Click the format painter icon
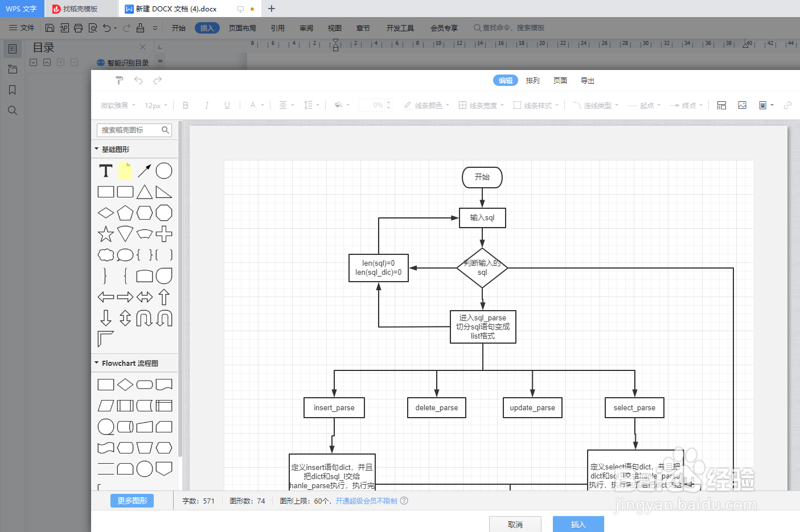The width and height of the screenshot is (800, 532). click(x=120, y=80)
